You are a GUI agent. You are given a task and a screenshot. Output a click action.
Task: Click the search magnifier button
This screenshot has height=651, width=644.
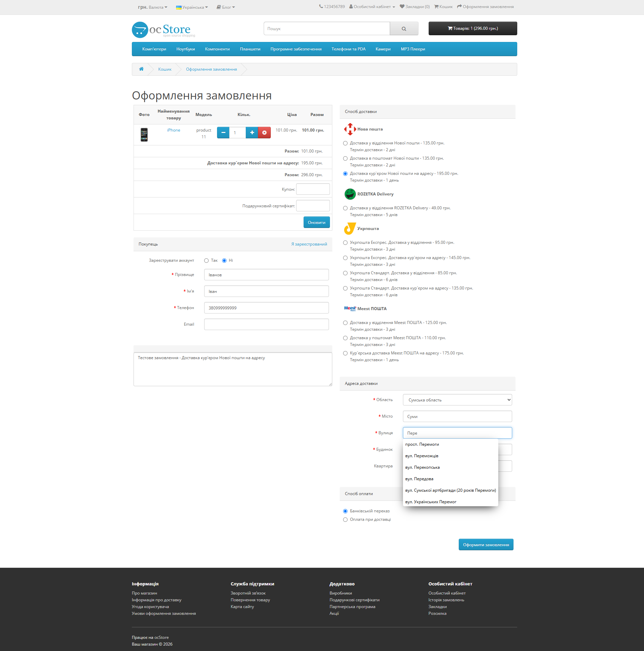404,29
